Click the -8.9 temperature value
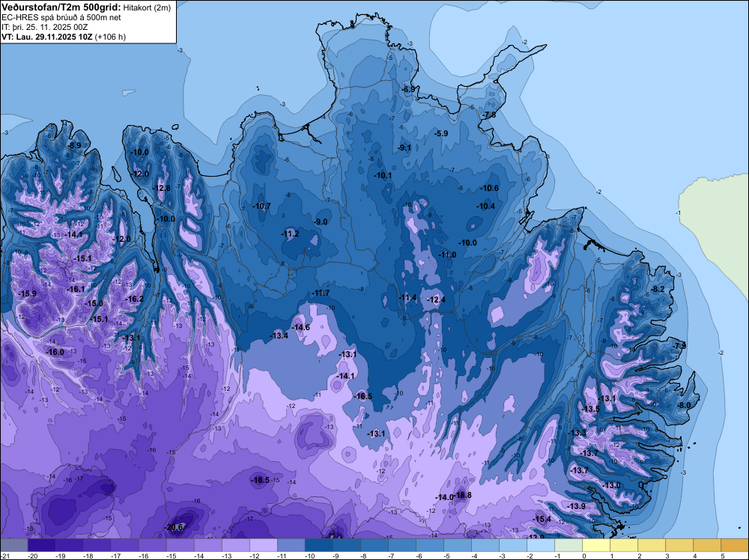749x560 pixels. [x=74, y=145]
